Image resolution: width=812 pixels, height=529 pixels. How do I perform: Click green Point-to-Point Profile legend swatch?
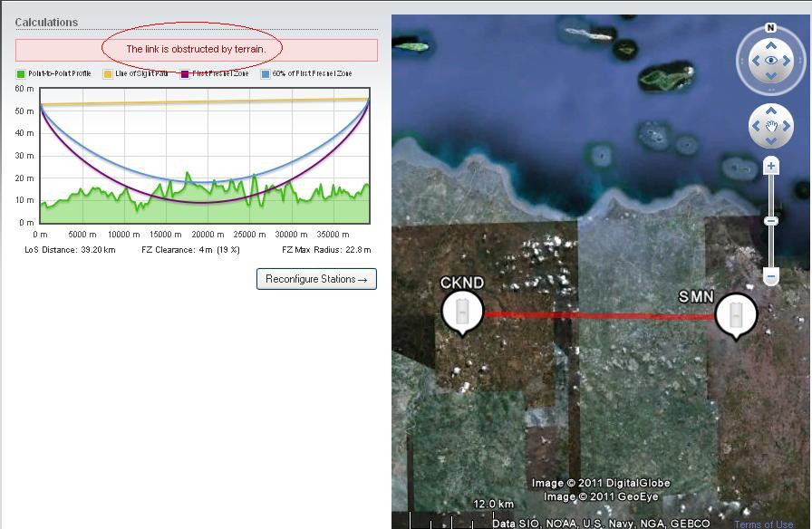coord(21,74)
